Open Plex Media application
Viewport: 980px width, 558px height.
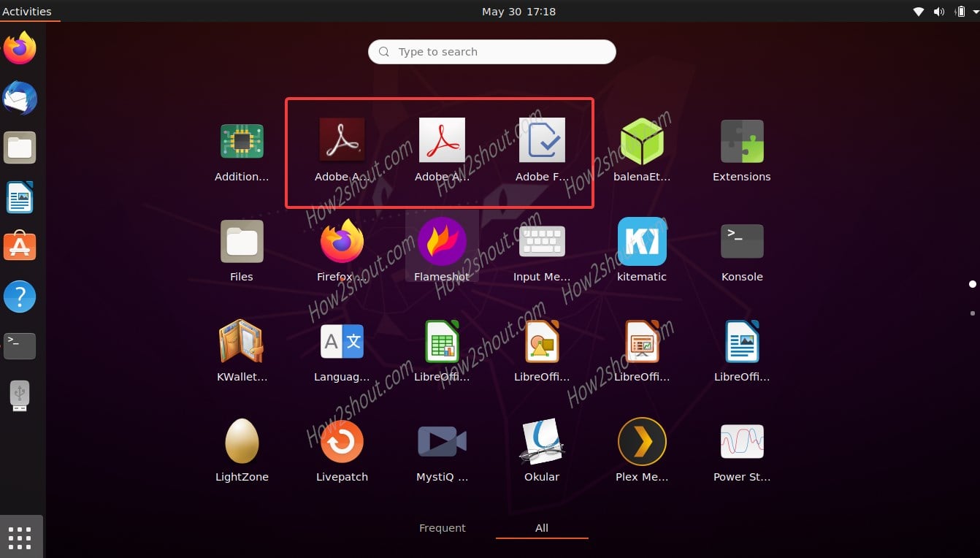pos(641,441)
